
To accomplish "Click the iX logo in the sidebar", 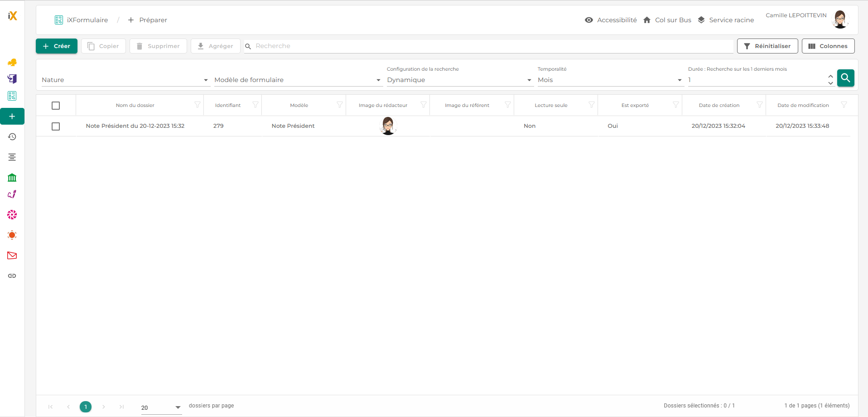I will 12,16.
